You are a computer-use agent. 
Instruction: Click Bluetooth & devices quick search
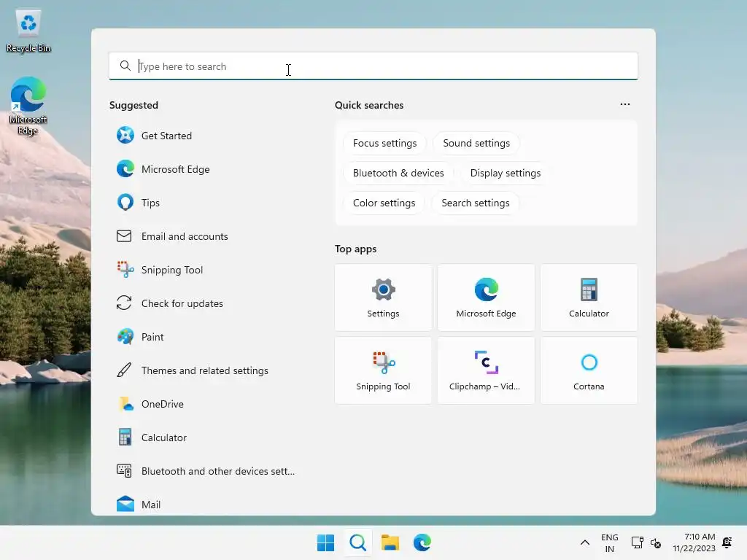398,174
